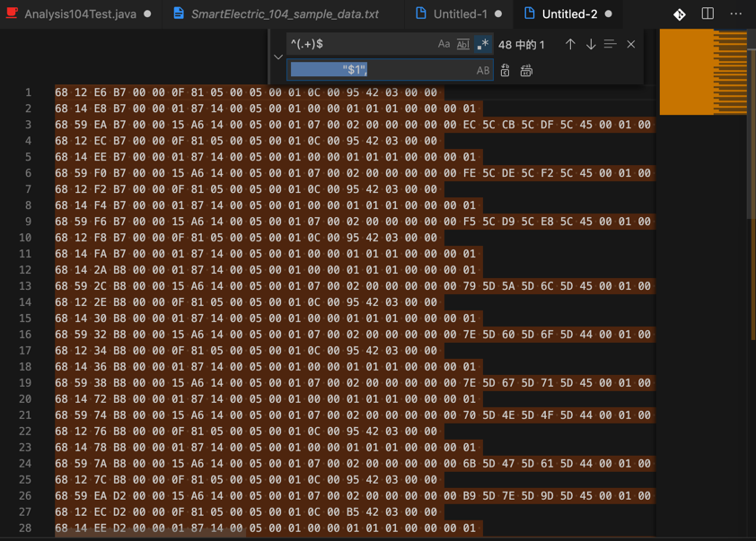This screenshot has height=541, width=756.
Task: Switch to the Untitled-1 tab
Action: coord(460,14)
